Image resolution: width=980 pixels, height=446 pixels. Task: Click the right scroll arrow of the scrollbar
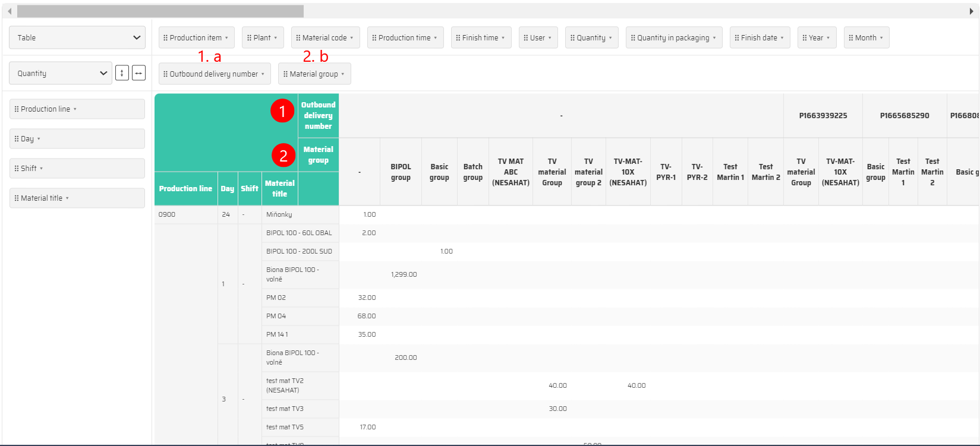tap(972, 11)
